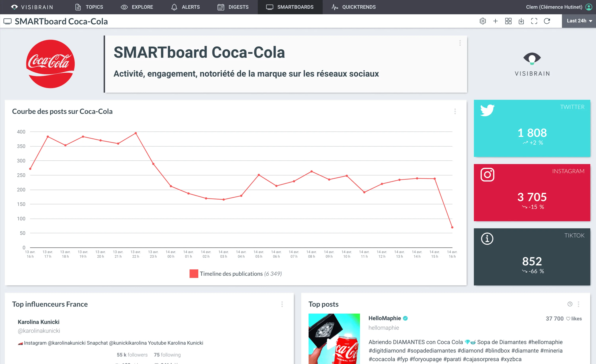This screenshot has height=364, width=596.
Task: Click the Visibrain eye logo in navbar
Action: tap(14, 7)
